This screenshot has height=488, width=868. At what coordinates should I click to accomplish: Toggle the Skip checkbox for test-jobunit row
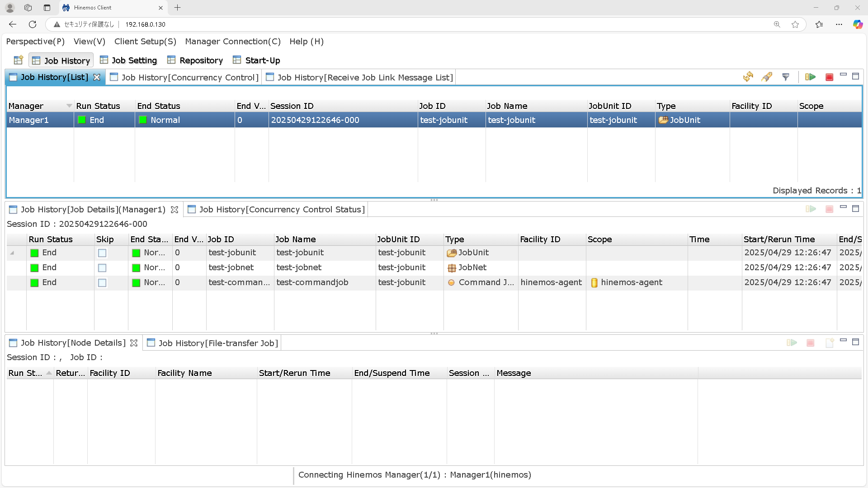click(x=102, y=253)
